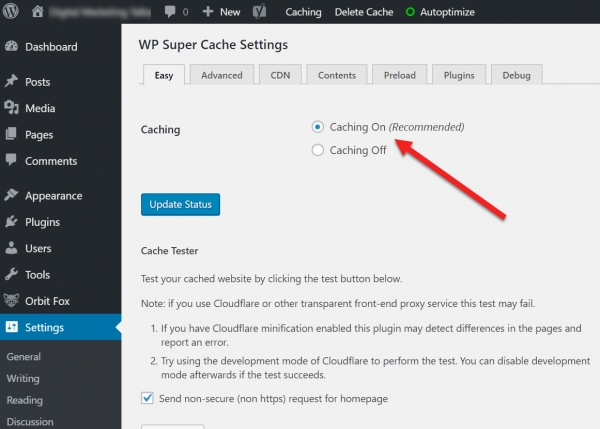Open General settings submenu
Image resolution: width=600 pixels, height=429 pixels.
click(x=23, y=356)
